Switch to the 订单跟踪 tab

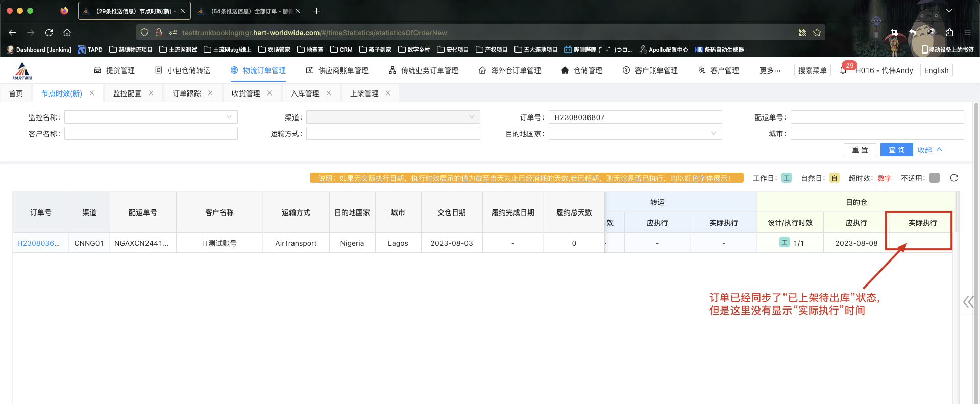(186, 93)
